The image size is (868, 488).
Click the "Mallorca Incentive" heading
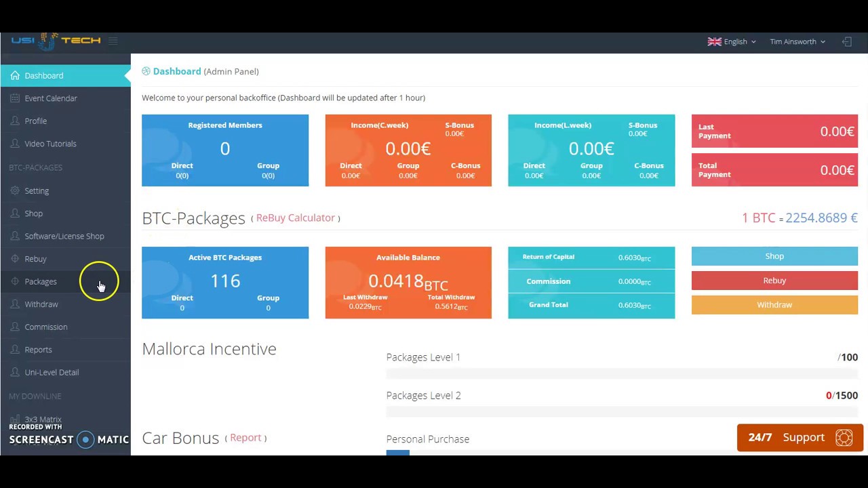point(209,348)
